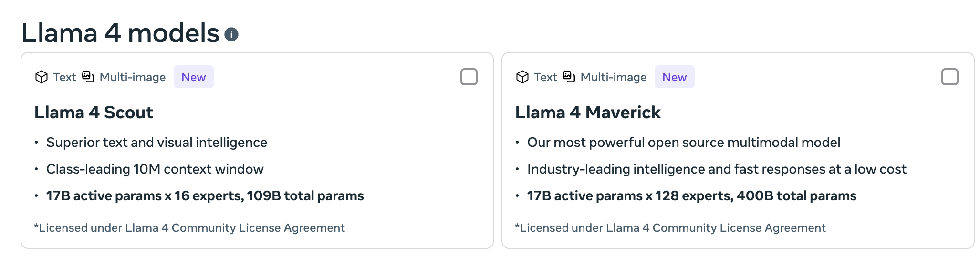
Task: Click the Multi-image label on Maverick card
Action: tap(614, 77)
